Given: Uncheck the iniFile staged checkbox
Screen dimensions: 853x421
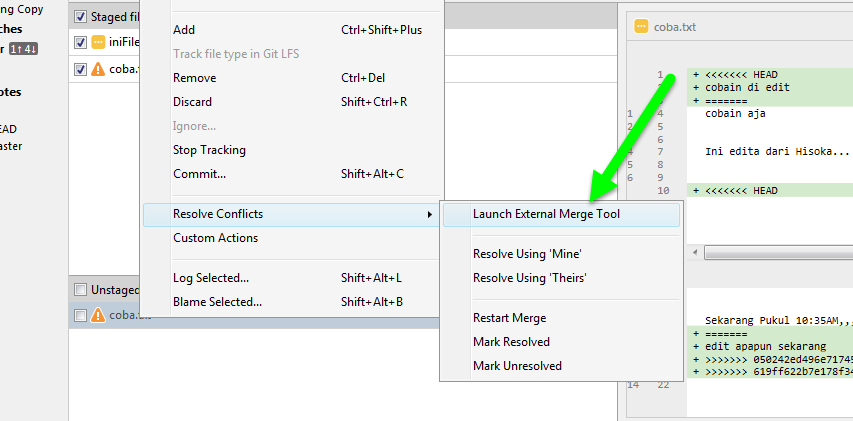Looking at the screenshot, I should [80, 43].
